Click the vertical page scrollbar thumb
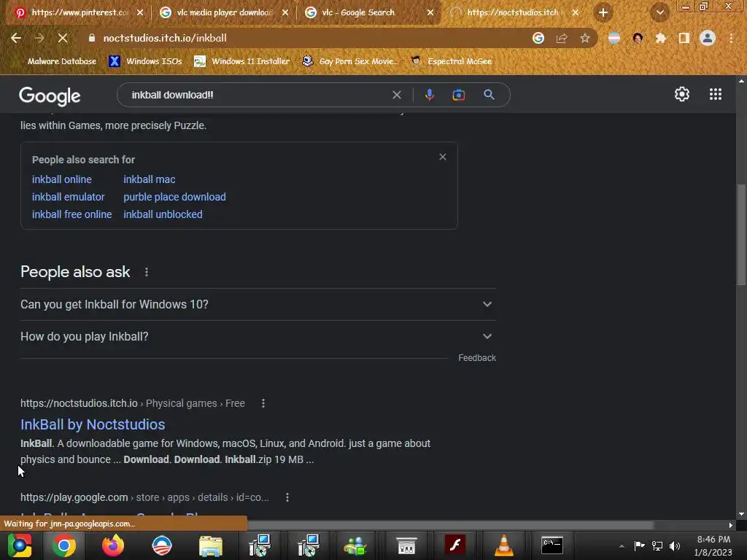Screen dimensions: 747x560 coord(741,234)
